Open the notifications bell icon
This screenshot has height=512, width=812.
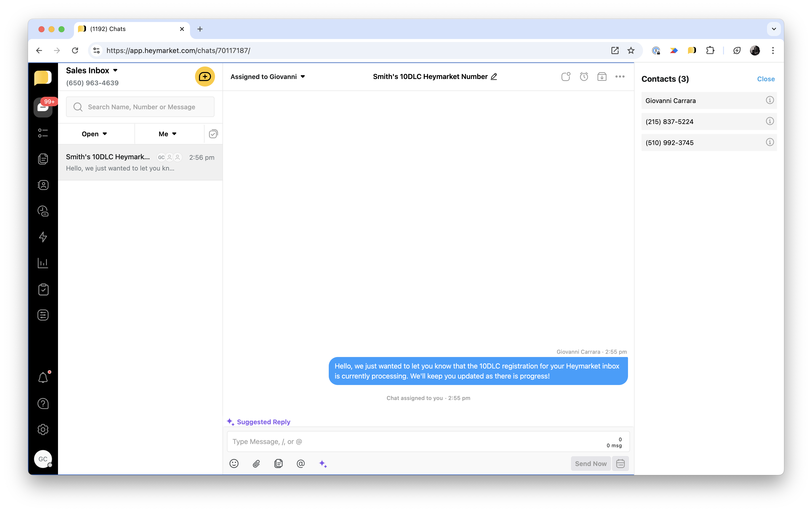(x=43, y=377)
